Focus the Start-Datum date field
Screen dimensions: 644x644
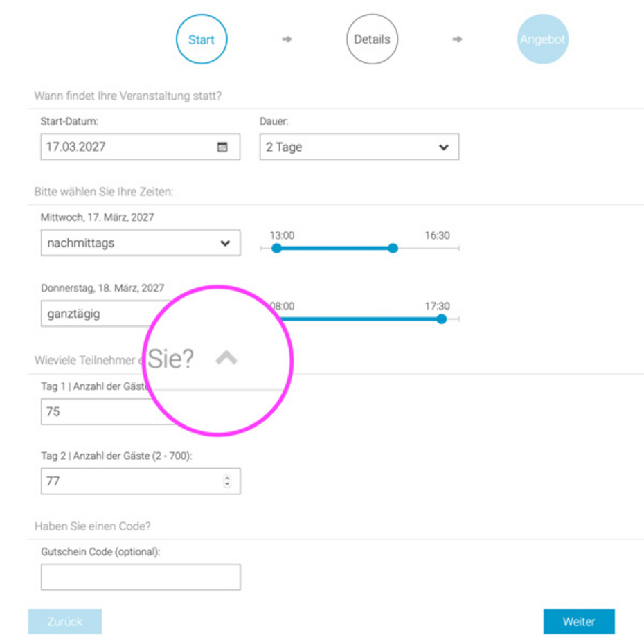pos(128,147)
